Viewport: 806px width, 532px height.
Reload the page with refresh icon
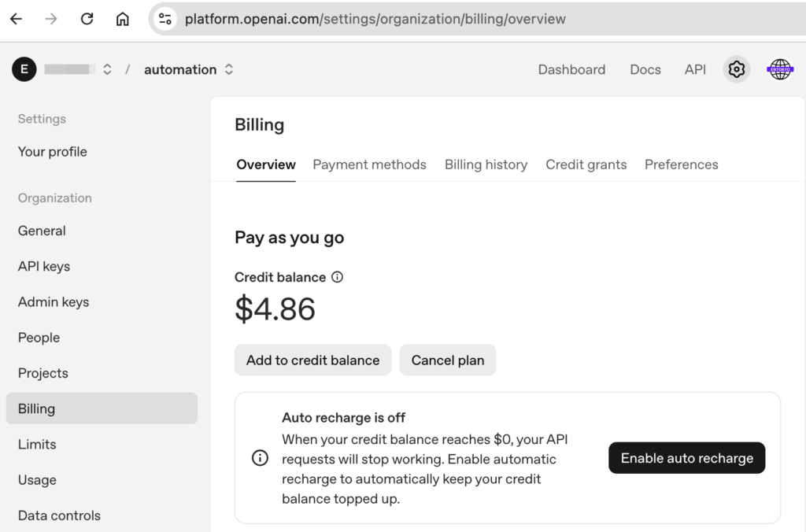[87, 19]
